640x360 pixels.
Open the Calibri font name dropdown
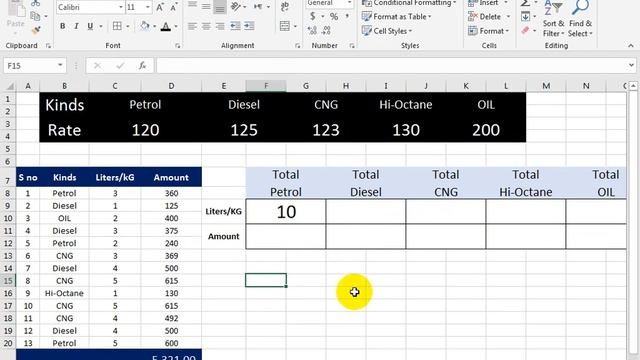tap(120, 7)
